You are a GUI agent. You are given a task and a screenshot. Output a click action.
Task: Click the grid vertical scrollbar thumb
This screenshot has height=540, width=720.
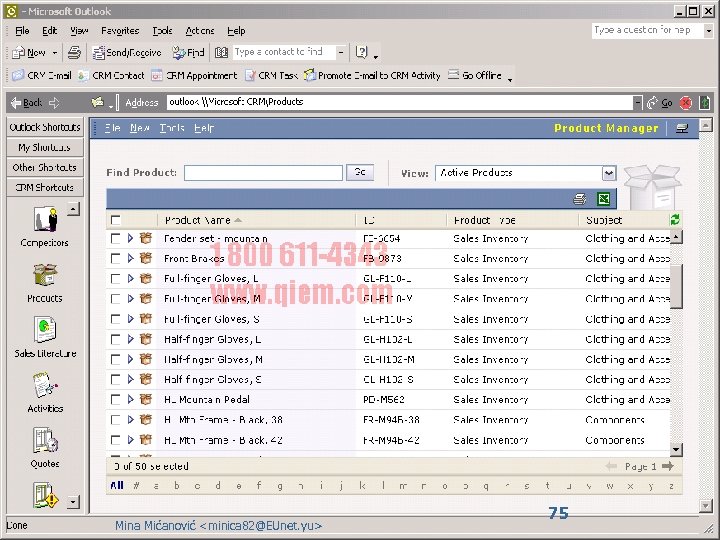tap(676, 286)
